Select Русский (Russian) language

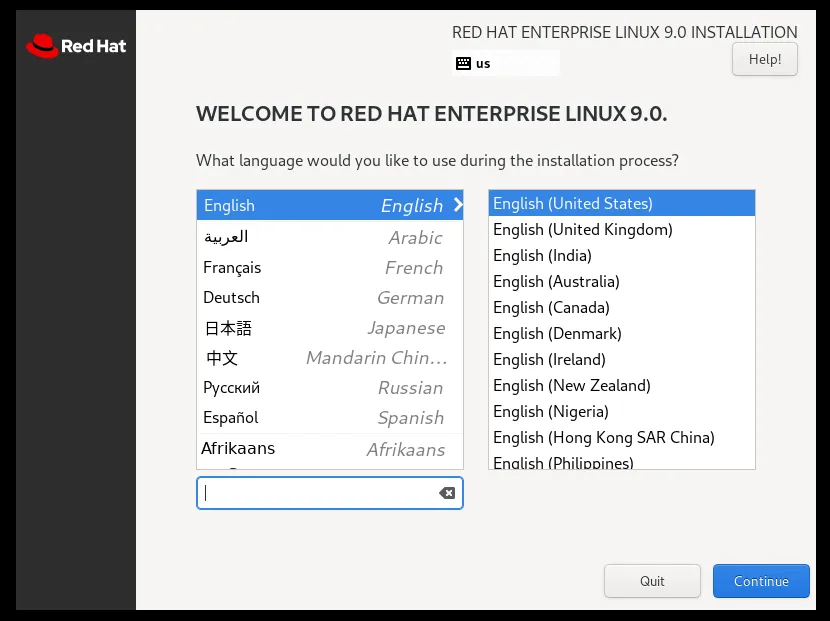point(330,388)
